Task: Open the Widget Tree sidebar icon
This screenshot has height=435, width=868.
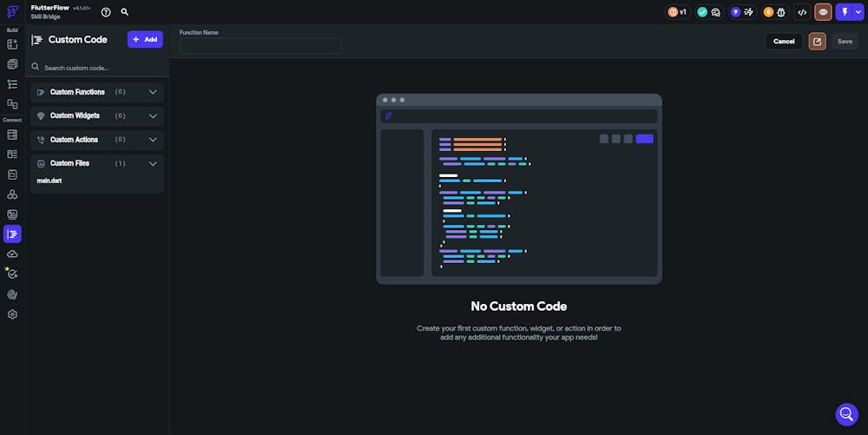Action: [x=12, y=84]
